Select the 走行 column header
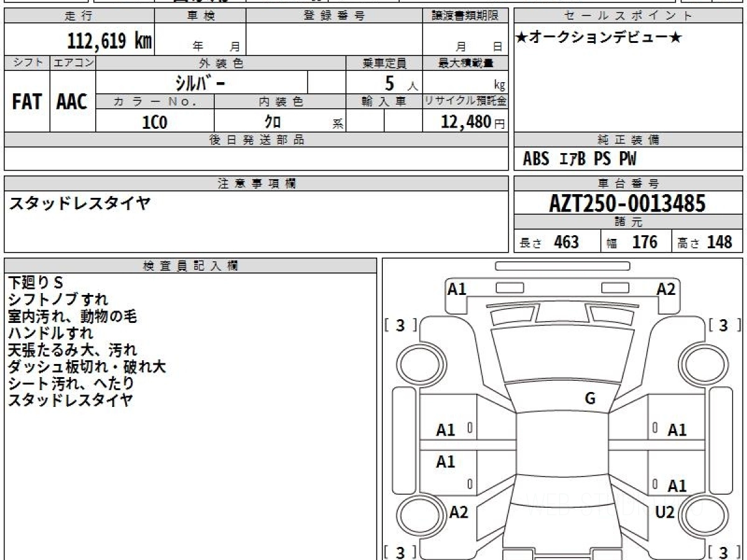 79,16
